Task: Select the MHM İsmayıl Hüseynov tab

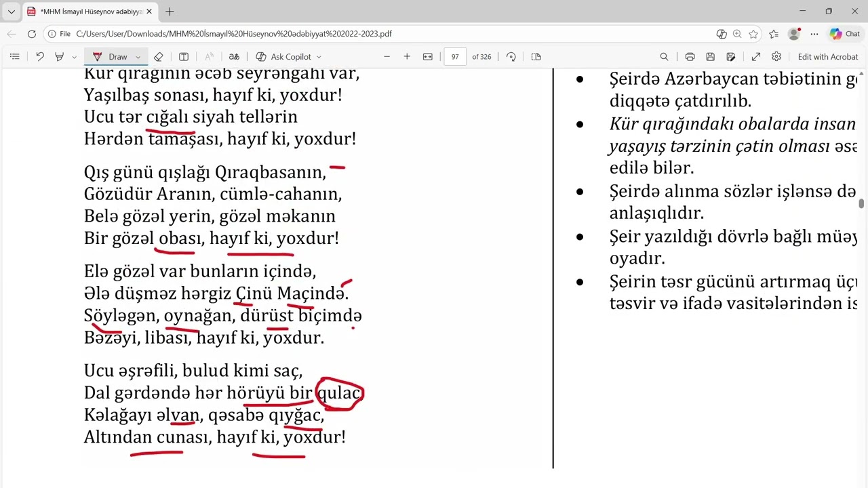Action: click(x=90, y=12)
